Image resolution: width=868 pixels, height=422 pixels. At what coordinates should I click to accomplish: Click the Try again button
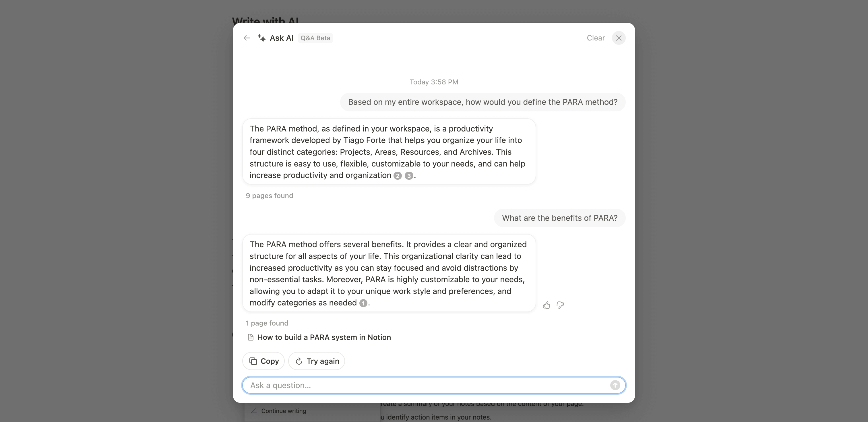(x=317, y=361)
